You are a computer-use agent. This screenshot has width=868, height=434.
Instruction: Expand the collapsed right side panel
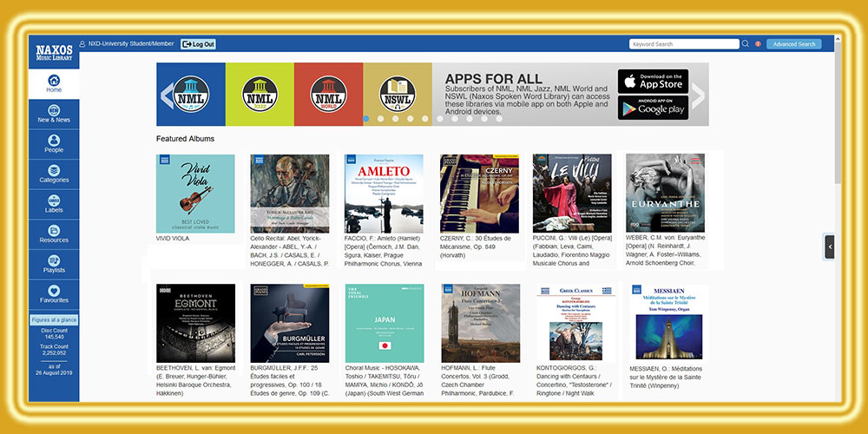pos(829,247)
